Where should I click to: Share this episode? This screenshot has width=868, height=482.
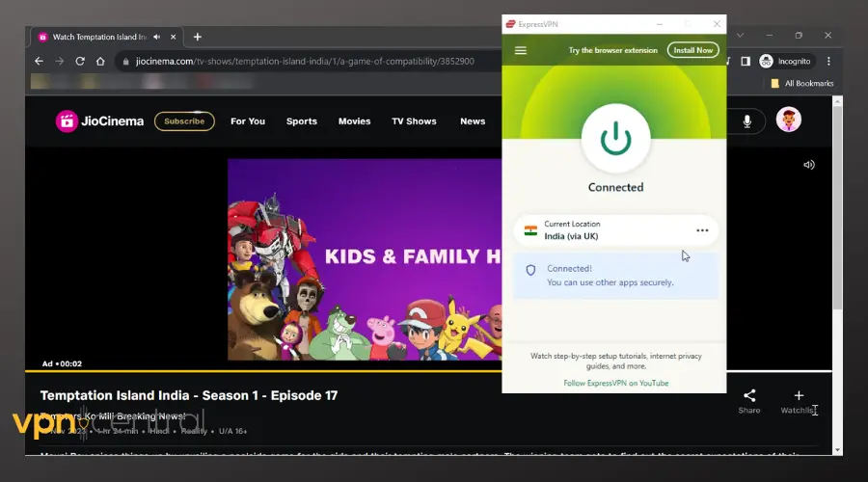(x=749, y=402)
